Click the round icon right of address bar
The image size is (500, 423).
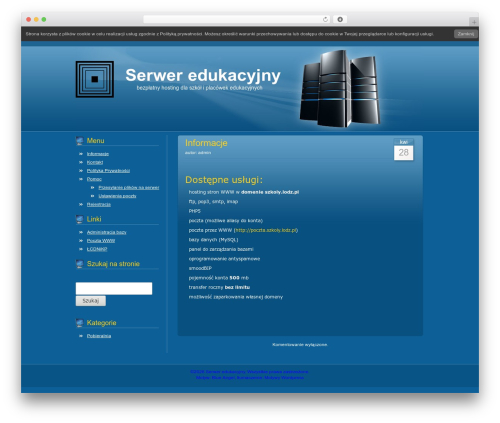click(x=340, y=19)
